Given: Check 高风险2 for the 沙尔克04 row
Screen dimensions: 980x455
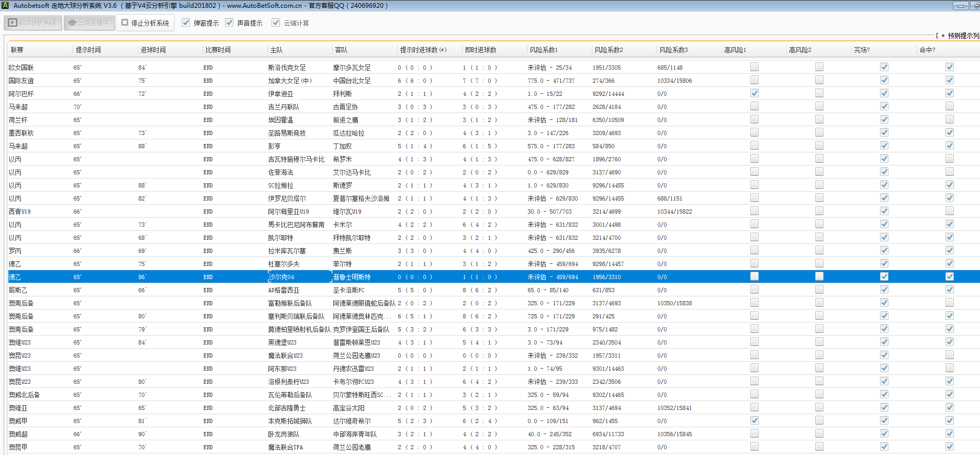Looking at the screenshot, I should pyautogui.click(x=819, y=276).
